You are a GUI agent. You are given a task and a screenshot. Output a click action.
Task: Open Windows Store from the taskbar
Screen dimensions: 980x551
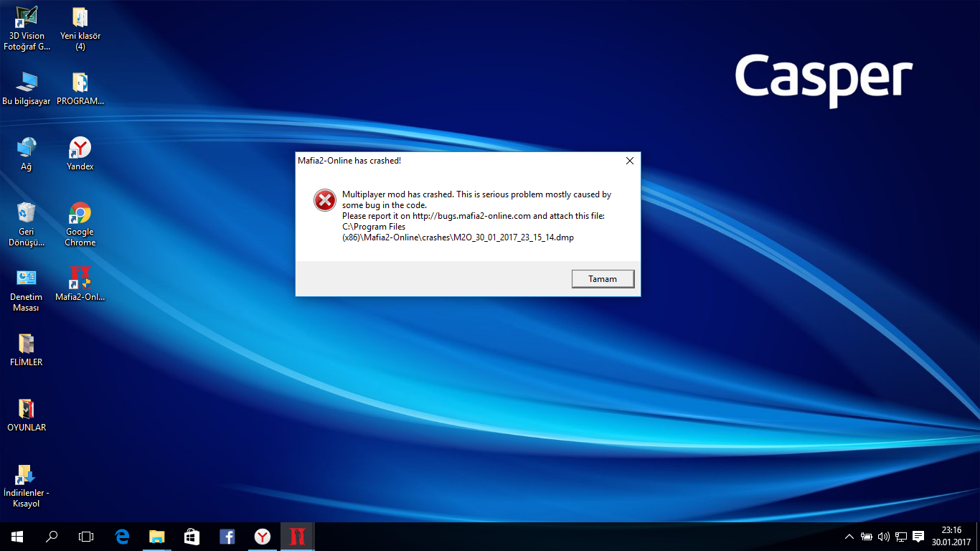[x=192, y=537]
